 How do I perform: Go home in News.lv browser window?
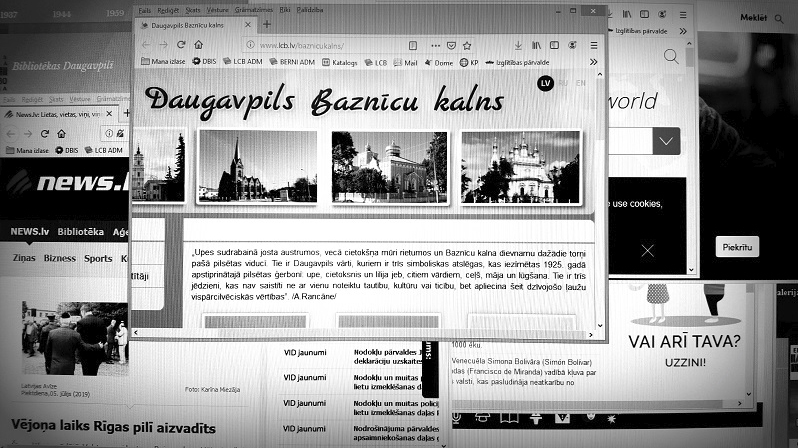[62, 133]
